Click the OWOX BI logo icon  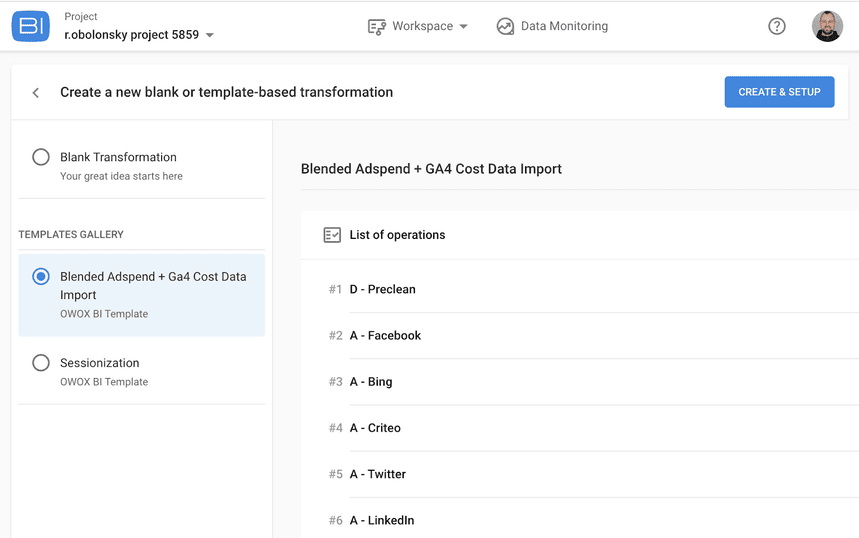30,27
